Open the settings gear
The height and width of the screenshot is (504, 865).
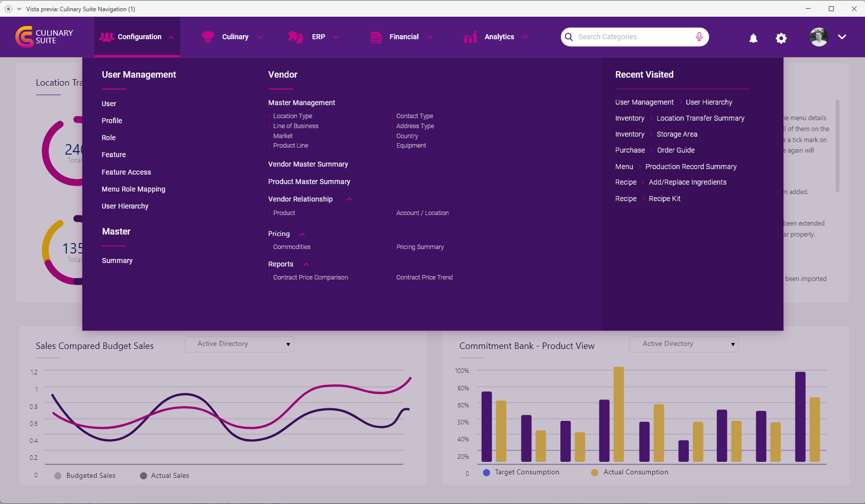click(x=781, y=38)
